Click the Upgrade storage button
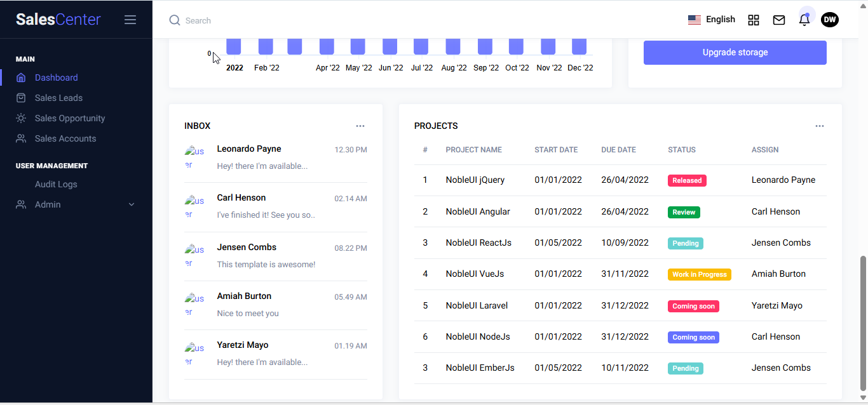Image resolution: width=868 pixels, height=405 pixels. [x=735, y=53]
